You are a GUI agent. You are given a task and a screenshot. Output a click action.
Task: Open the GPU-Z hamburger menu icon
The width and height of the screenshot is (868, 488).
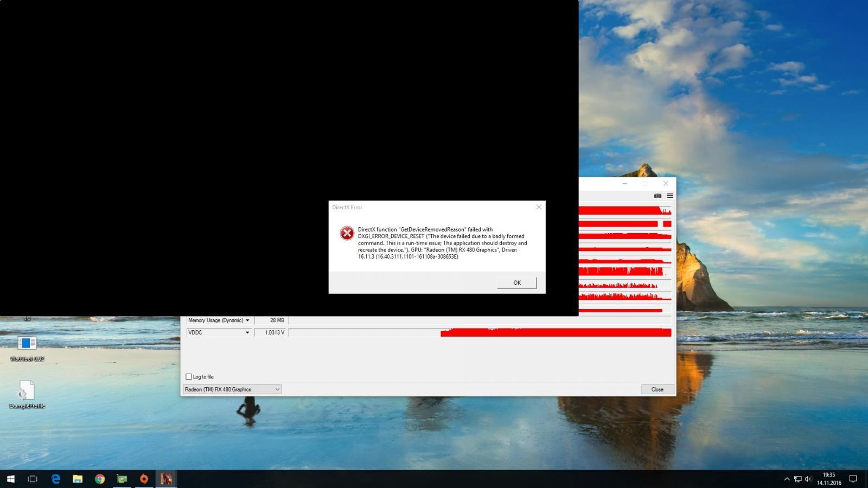pos(670,196)
